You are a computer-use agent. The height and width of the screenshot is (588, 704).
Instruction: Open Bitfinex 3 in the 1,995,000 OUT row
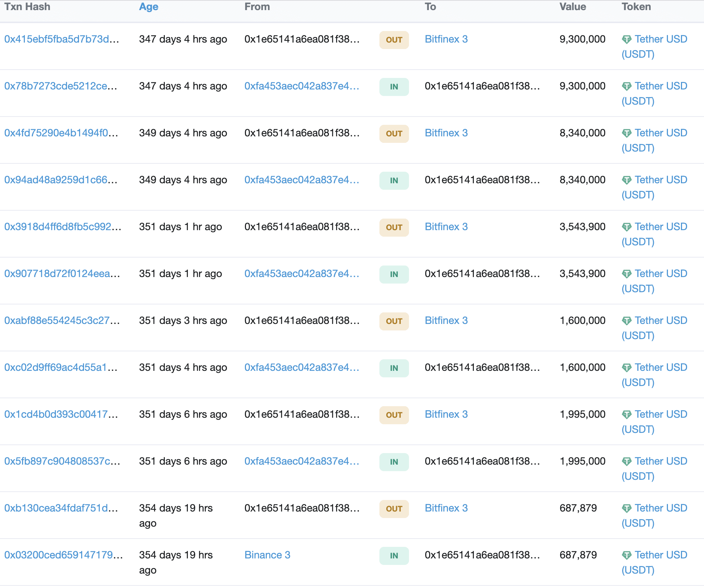point(446,414)
